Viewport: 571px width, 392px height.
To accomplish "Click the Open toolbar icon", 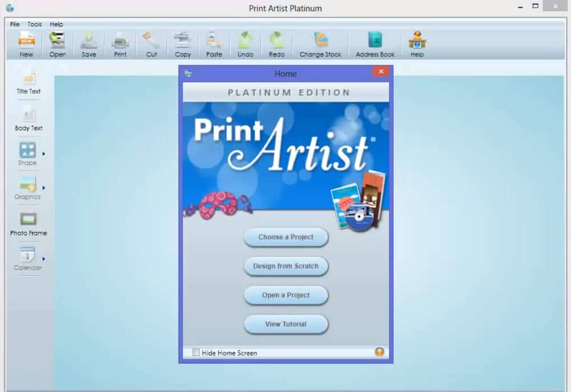I will click(57, 40).
